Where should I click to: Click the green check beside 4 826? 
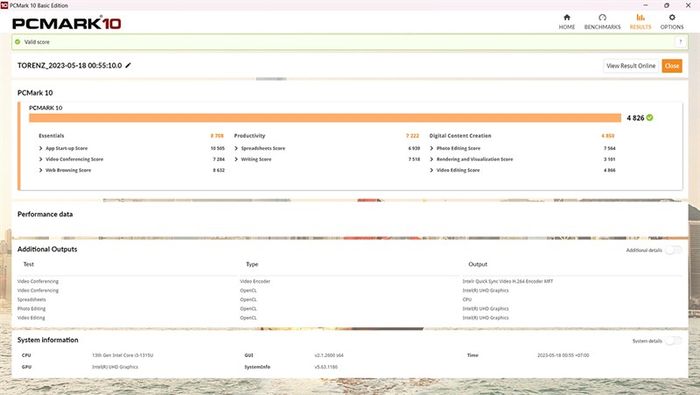pos(650,117)
